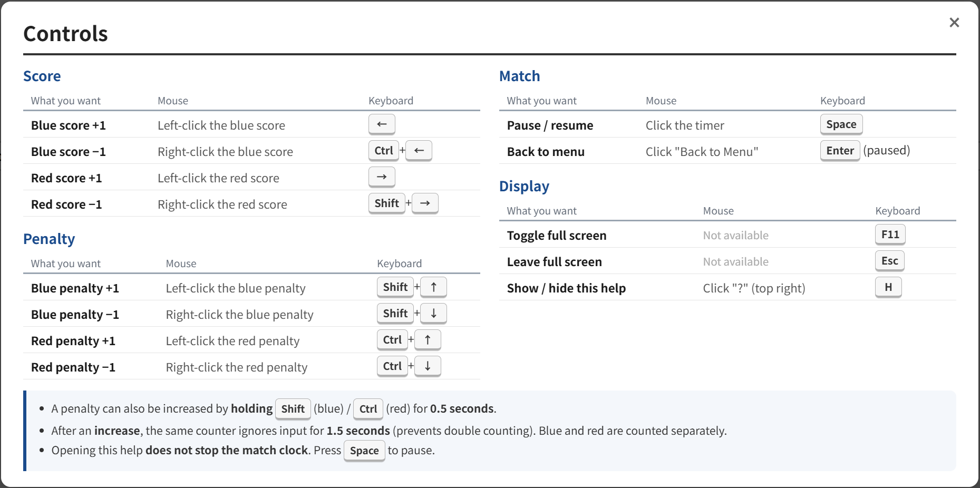Click the Ctrl keycap in Red penalty +1 row
The height and width of the screenshot is (488, 980).
[x=392, y=340]
